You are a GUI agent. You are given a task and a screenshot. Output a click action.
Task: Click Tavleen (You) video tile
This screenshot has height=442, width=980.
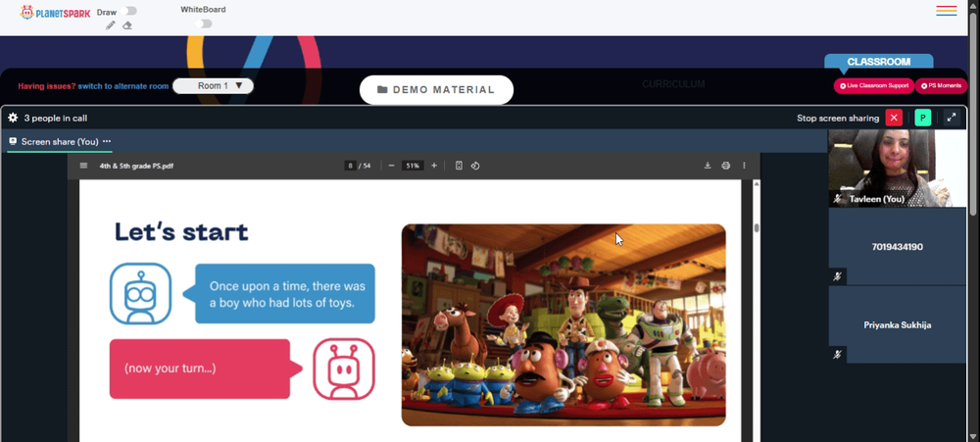[897, 169]
